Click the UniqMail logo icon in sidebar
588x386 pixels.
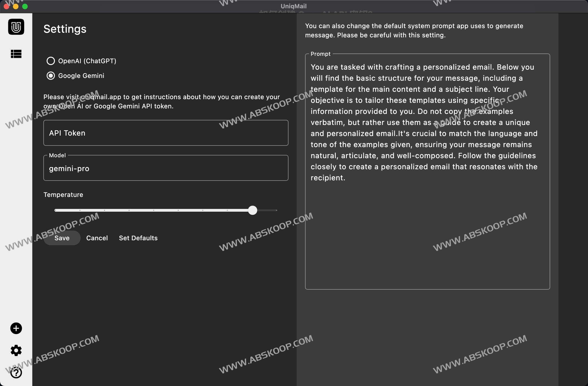coord(16,27)
